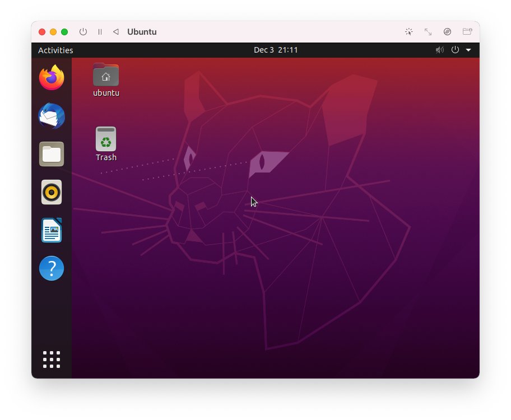Select the ubuntu home folder icon
This screenshot has height=420, width=511.
[106, 74]
